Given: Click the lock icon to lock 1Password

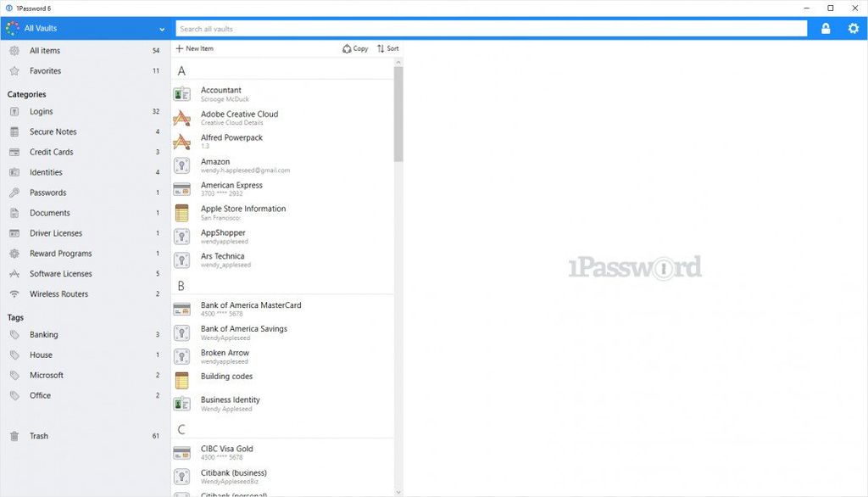Looking at the screenshot, I should tap(826, 28).
